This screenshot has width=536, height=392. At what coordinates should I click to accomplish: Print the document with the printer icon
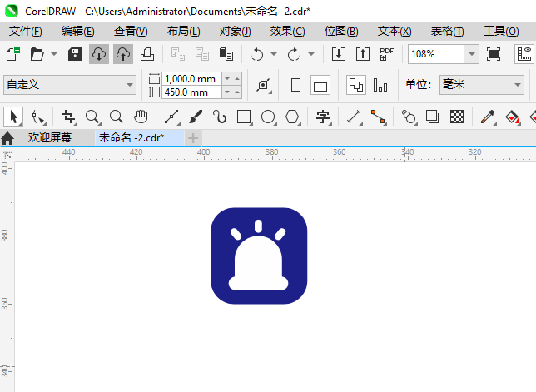147,54
